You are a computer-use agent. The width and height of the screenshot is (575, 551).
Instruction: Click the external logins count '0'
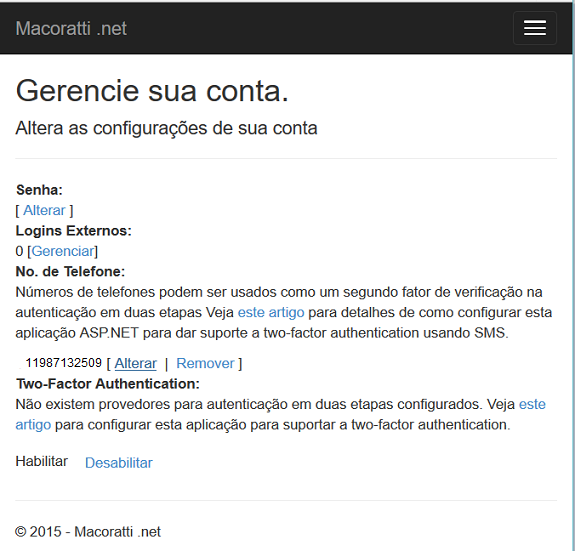point(19,251)
